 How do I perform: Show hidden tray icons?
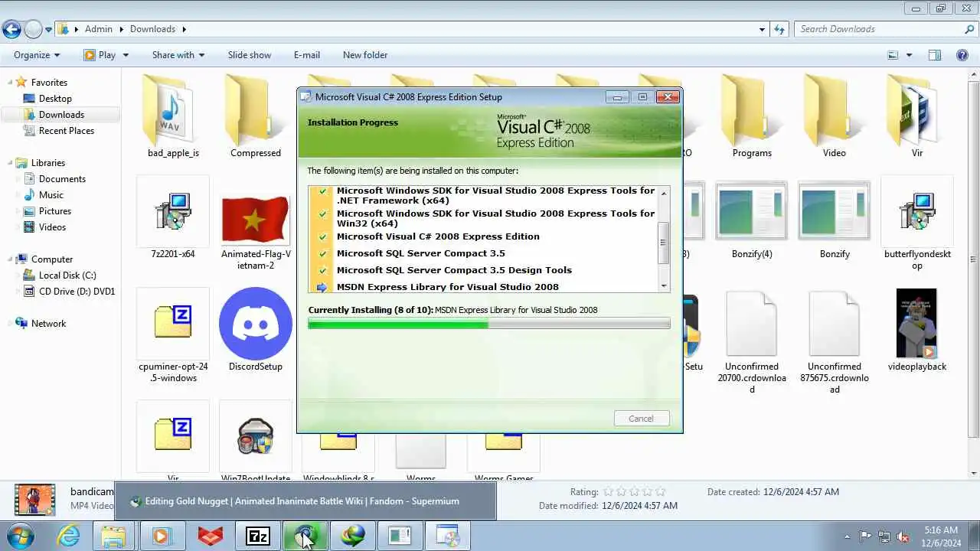847,536
